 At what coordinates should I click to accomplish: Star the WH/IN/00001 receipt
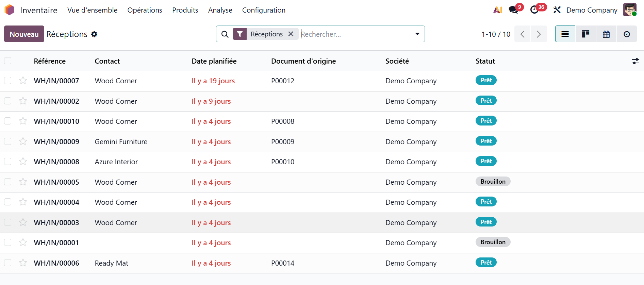coord(23,242)
